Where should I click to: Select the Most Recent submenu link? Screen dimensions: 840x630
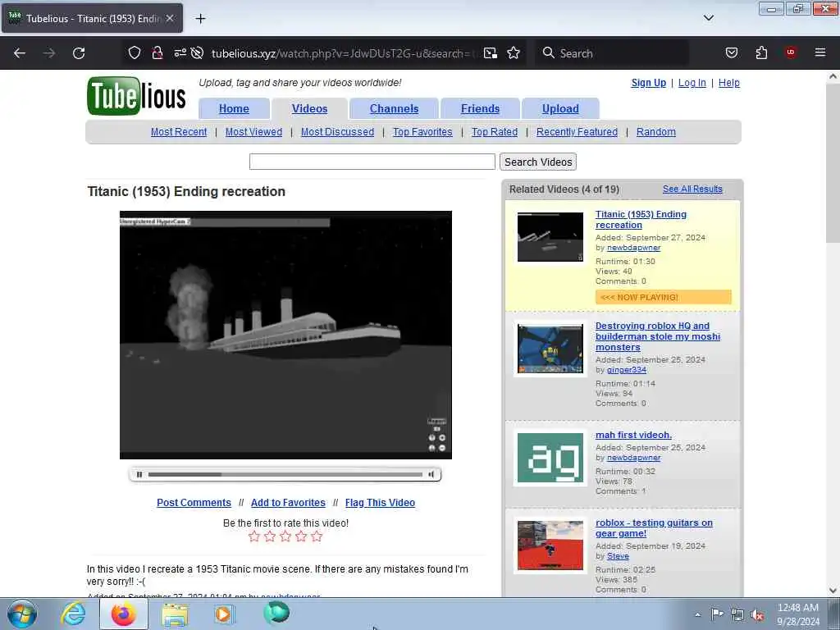click(179, 132)
